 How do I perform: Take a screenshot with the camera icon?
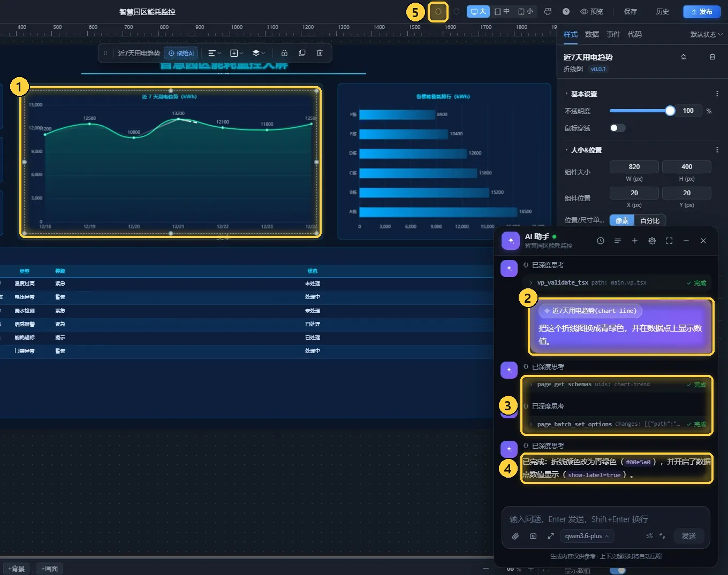[533, 536]
